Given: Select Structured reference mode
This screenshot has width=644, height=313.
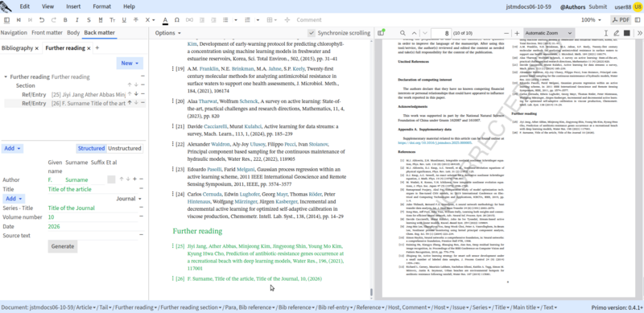Looking at the screenshot, I should (x=91, y=148).
